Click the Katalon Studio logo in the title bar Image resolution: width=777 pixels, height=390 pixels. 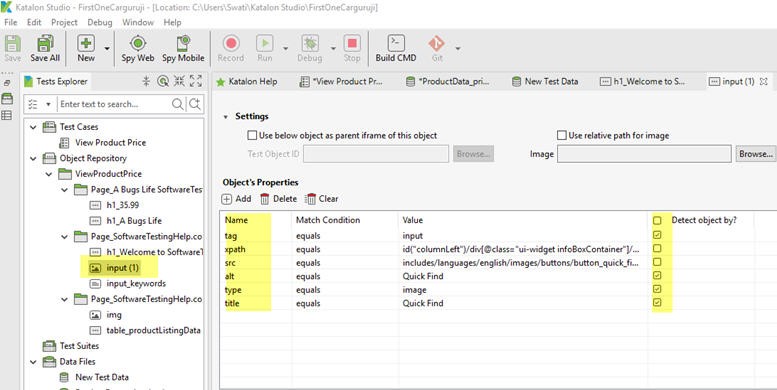[6, 8]
